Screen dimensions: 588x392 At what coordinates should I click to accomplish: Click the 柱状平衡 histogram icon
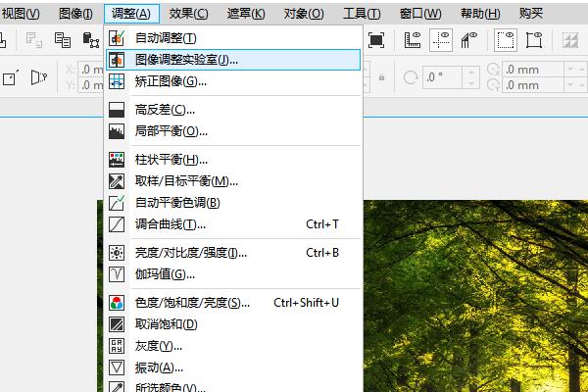[117, 160]
